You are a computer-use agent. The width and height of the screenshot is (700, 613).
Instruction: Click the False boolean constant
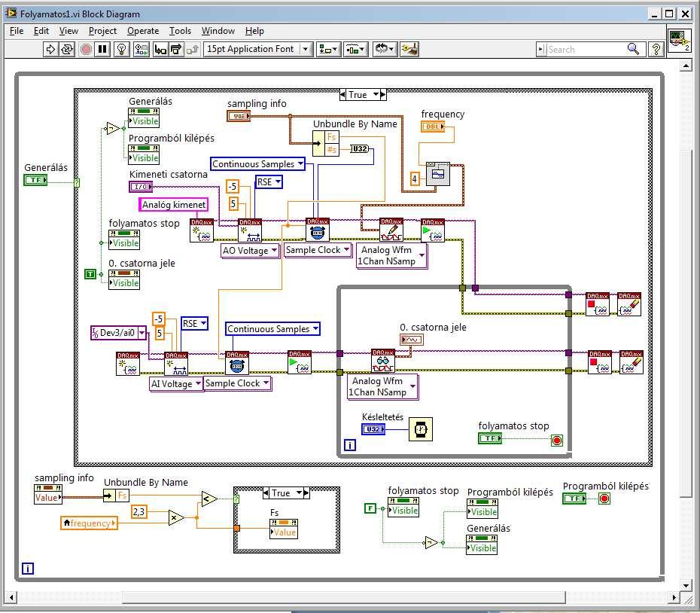click(370, 508)
